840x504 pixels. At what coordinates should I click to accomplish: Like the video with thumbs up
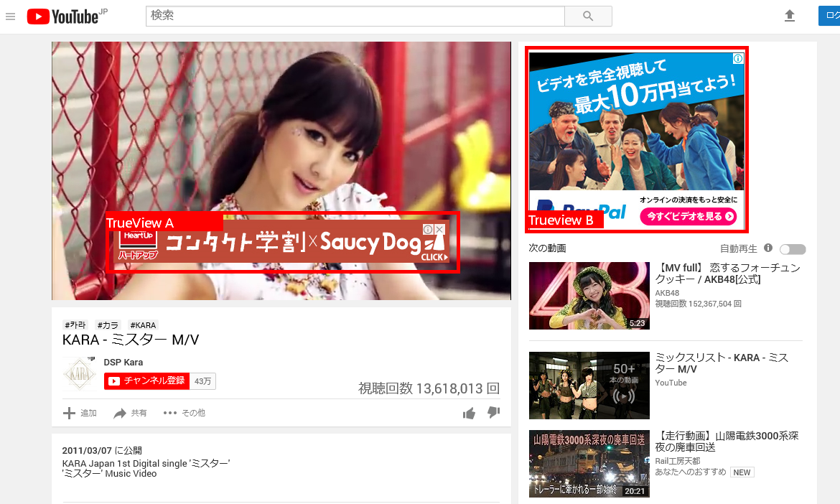(x=470, y=413)
